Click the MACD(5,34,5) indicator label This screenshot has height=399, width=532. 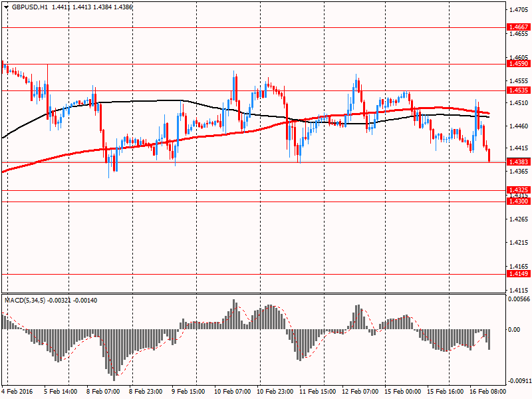point(27,301)
